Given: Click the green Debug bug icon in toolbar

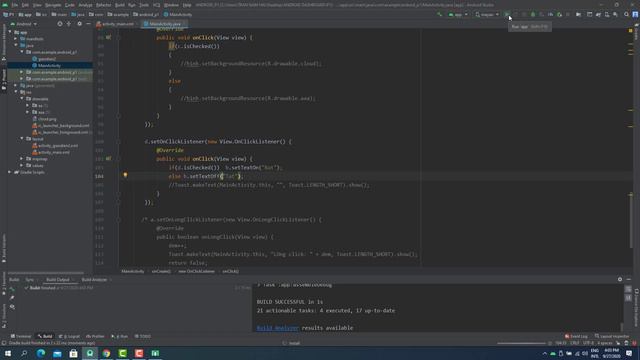Looking at the screenshot, I should (533, 14).
